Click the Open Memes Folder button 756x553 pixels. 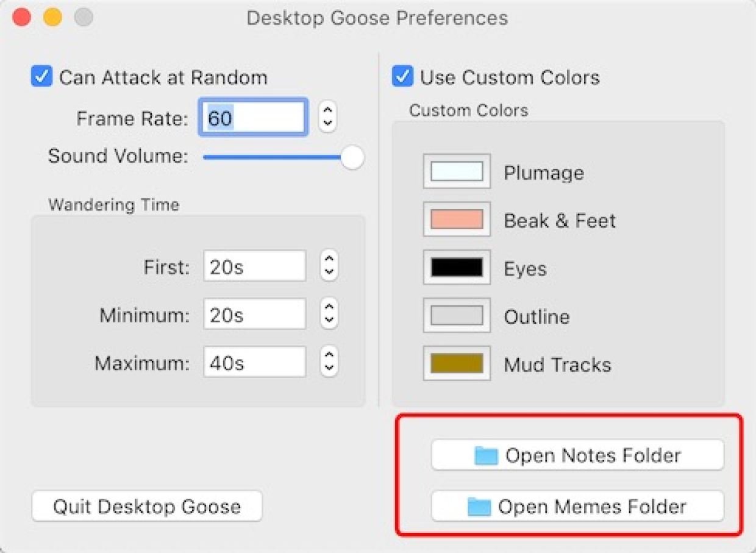click(x=577, y=507)
